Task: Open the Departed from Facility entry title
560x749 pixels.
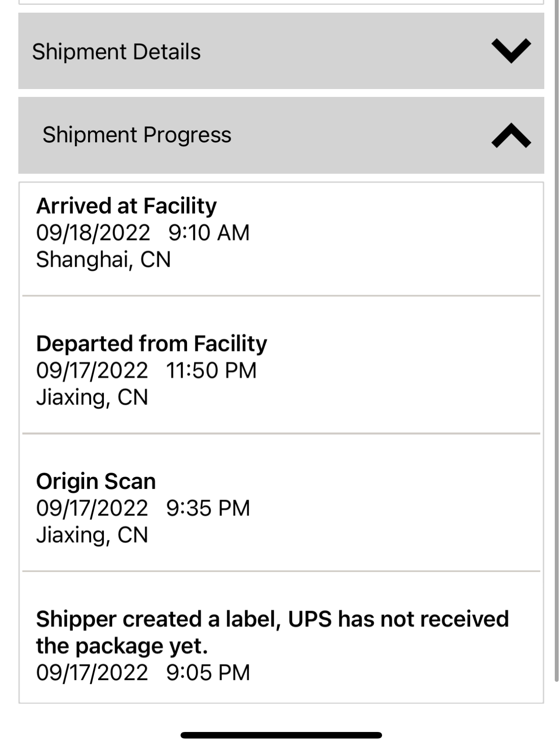Action: [x=151, y=344]
